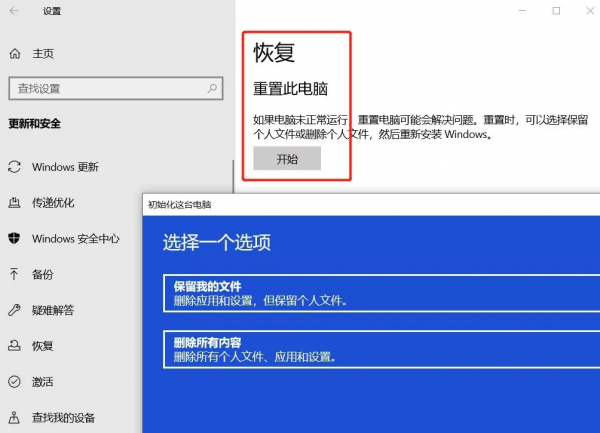600x433 pixels.
Task: Click the 激活 checkmark circle icon
Action: click(x=14, y=381)
